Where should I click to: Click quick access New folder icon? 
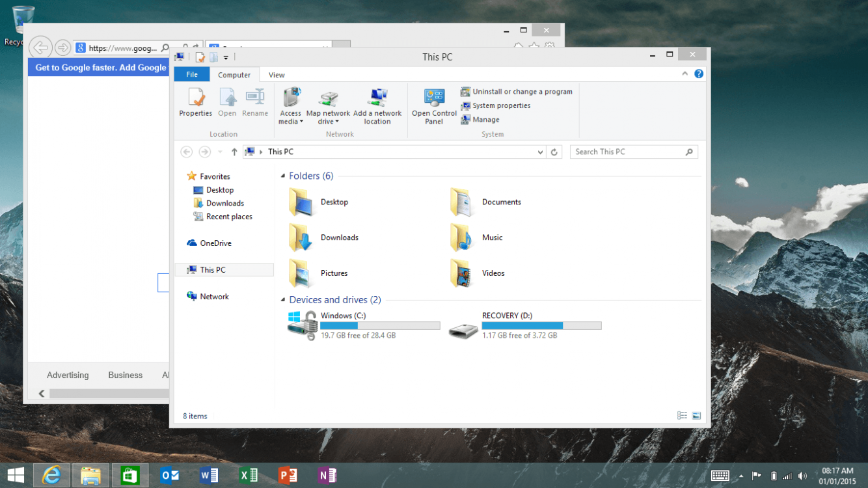coord(213,57)
